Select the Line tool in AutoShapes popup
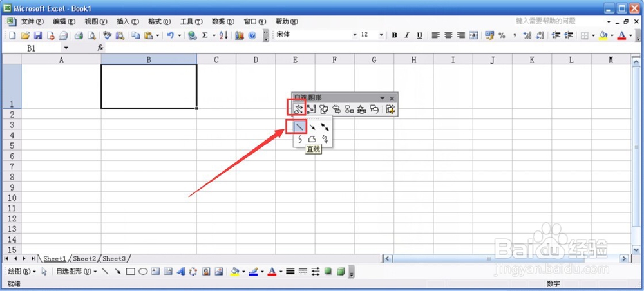This screenshot has height=291, width=644. [x=299, y=127]
